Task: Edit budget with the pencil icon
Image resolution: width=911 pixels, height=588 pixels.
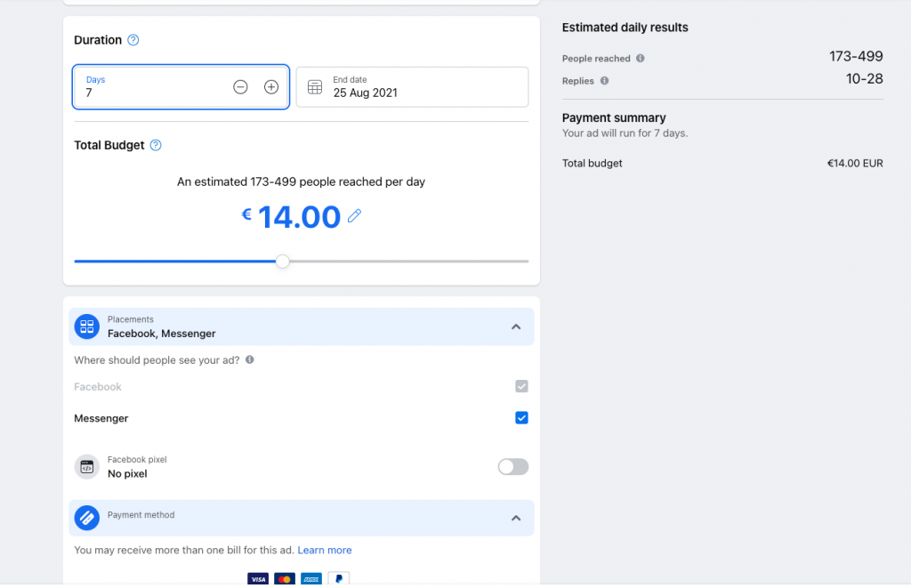Action: 354,216
